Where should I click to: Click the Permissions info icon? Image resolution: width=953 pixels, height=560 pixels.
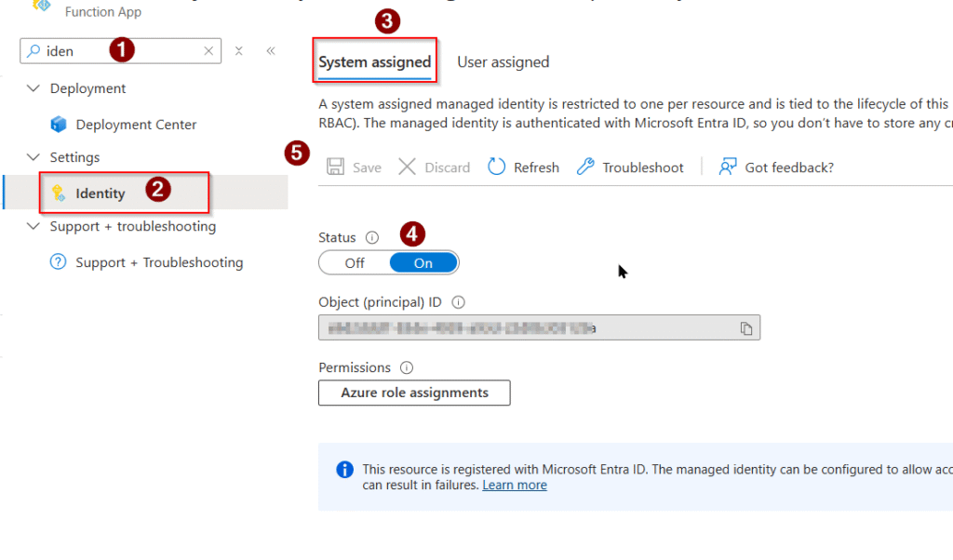(x=407, y=368)
